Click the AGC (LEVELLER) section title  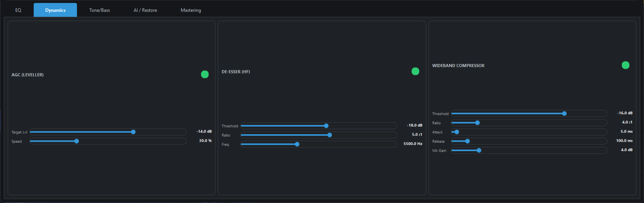(28, 75)
